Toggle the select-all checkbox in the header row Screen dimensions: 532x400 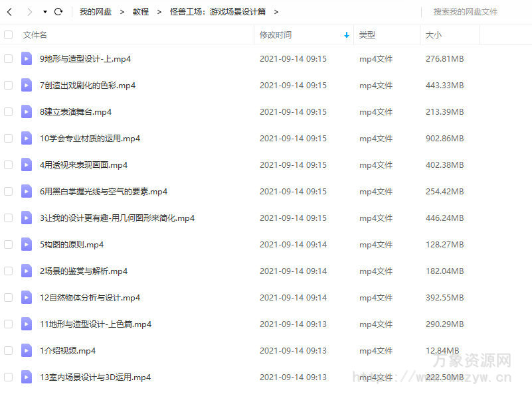click(x=9, y=36)
